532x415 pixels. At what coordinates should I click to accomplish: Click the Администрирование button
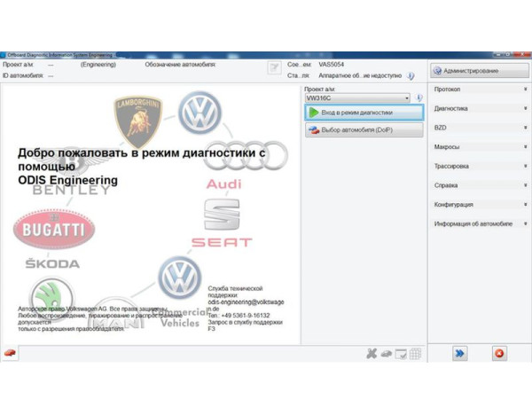[x=479, y=70]
